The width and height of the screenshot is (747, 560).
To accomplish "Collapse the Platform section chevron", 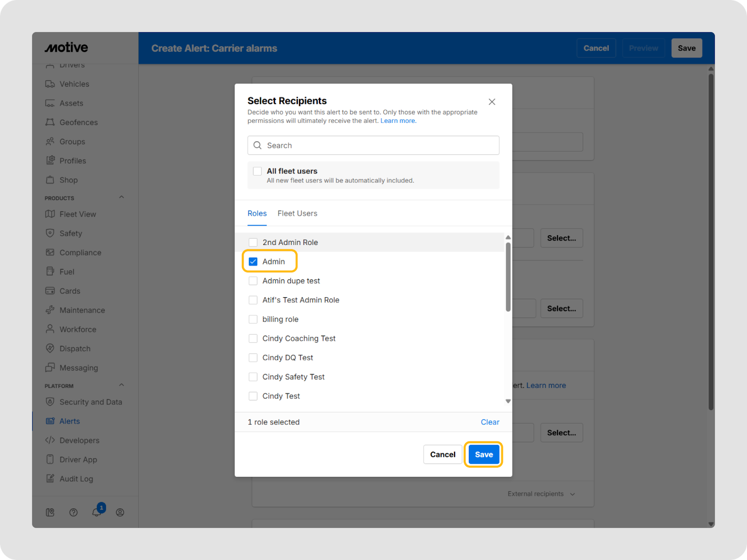I will [121, 385].
